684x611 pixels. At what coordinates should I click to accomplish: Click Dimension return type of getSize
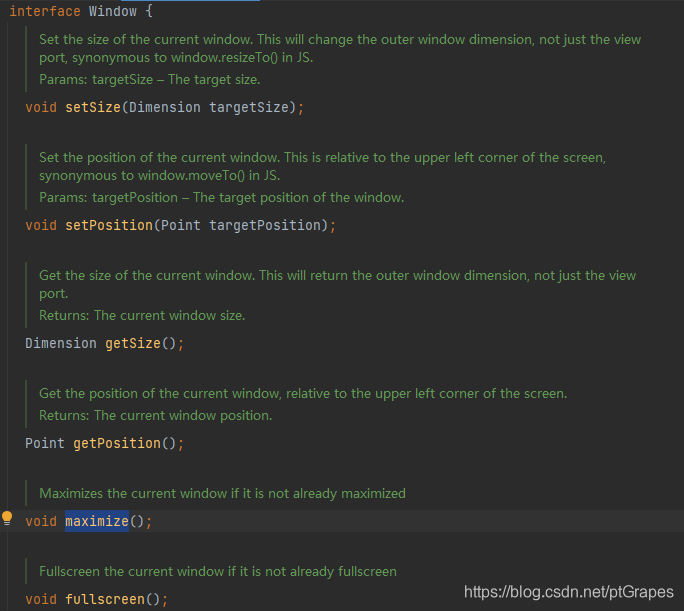61,344
